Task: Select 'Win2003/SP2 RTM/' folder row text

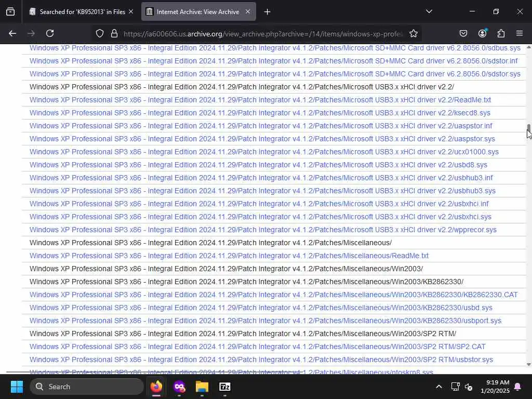Action: [243, 334]
